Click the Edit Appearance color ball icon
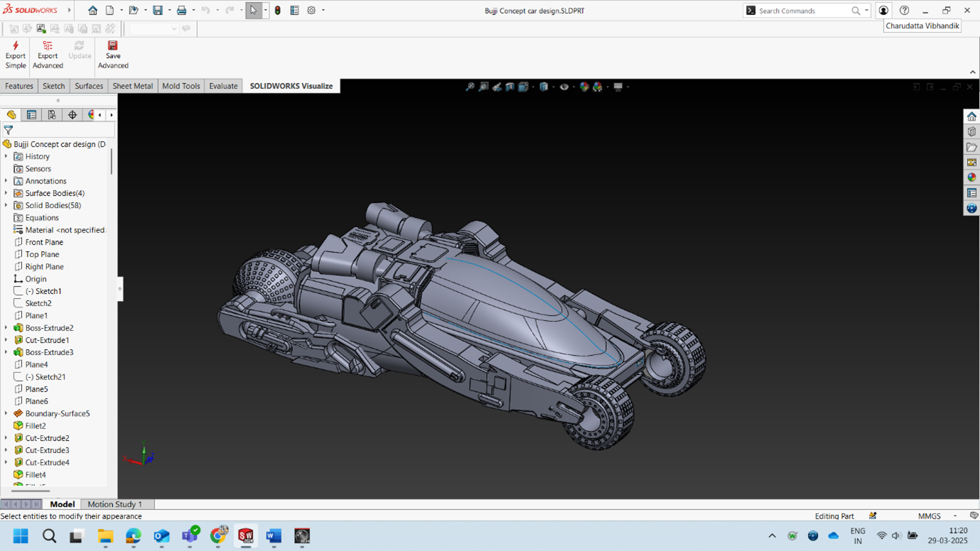980x551 pixels. (x=584, y=87)
